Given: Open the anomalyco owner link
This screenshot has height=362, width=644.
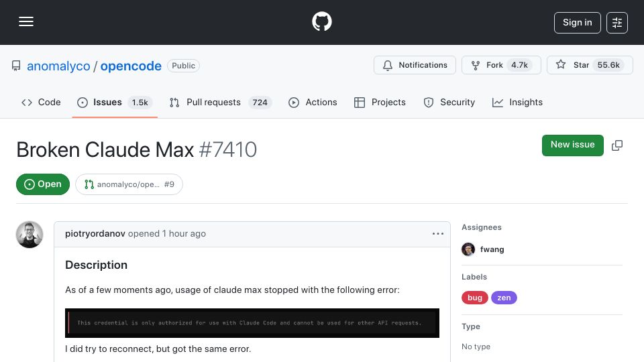Looking at the screenshot, I should pyautogui.click(x=58, y=66).
